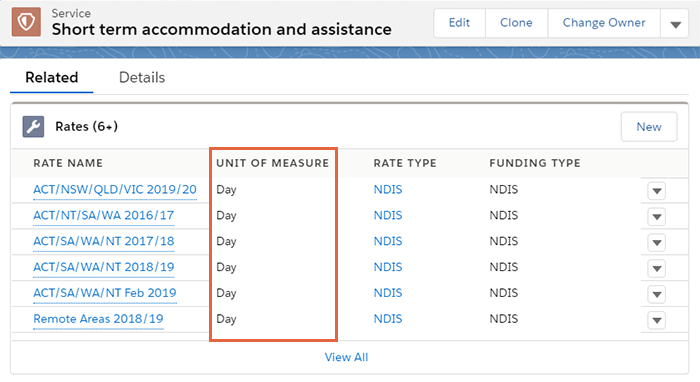Click Day cell in ACT/NSW/QLD/VIC 2019/20 row

226,190
